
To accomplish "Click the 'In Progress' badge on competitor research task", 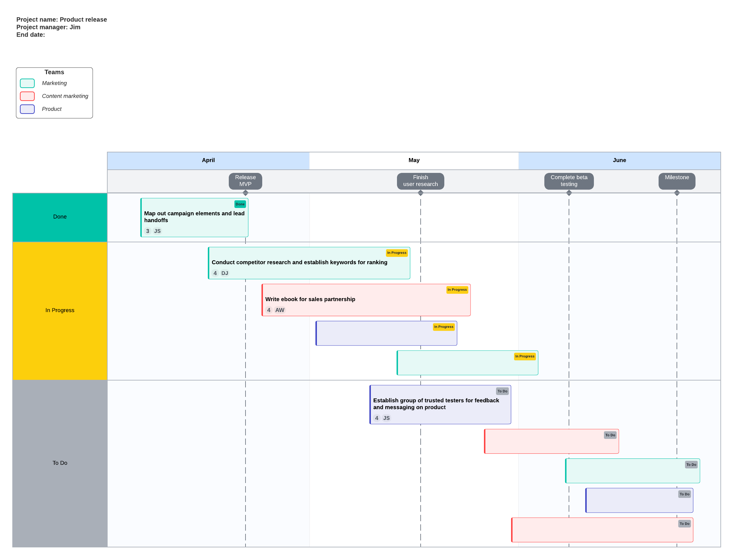I will (x=398, y=253).
